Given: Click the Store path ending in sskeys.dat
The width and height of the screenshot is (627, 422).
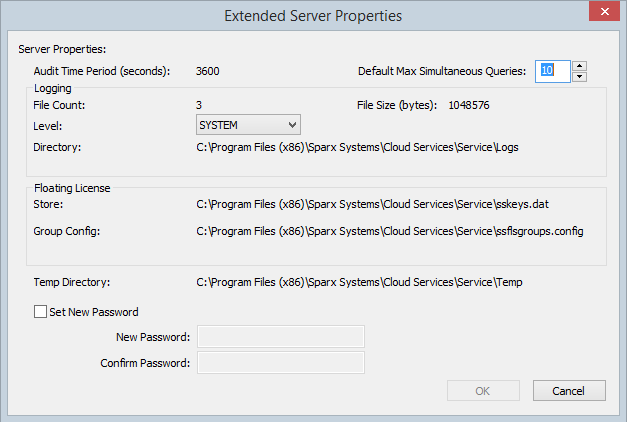Looking at the screenshot, I should coord(372,204).
